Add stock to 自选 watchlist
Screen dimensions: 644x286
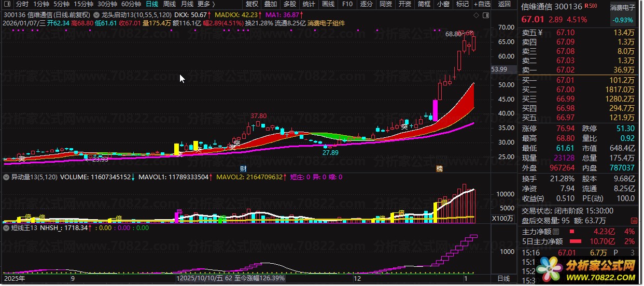(482, 4)
